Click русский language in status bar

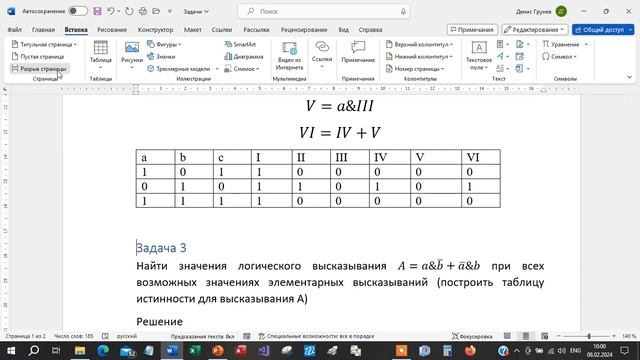point(127,336)
